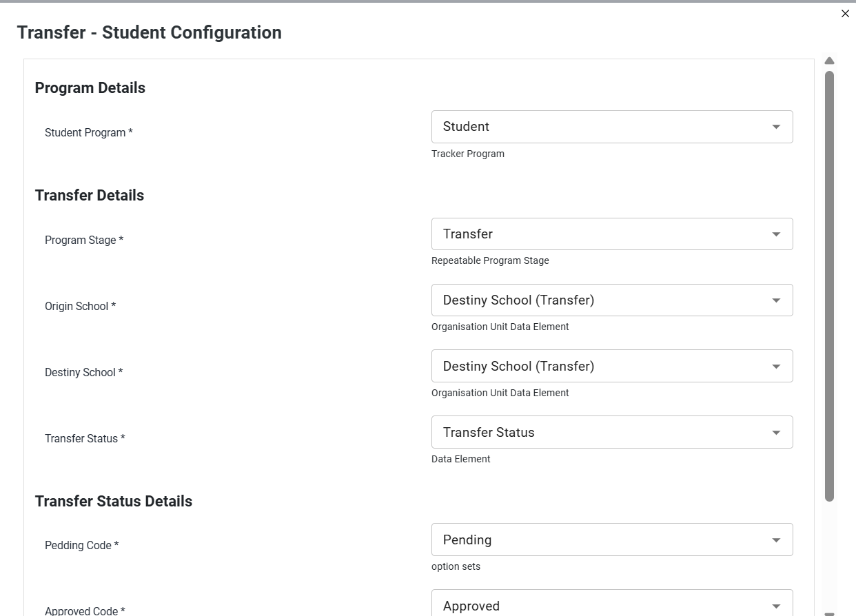Click the vertical scrollbar thumb
The image size is (856, 616).
tap(829, 286)
